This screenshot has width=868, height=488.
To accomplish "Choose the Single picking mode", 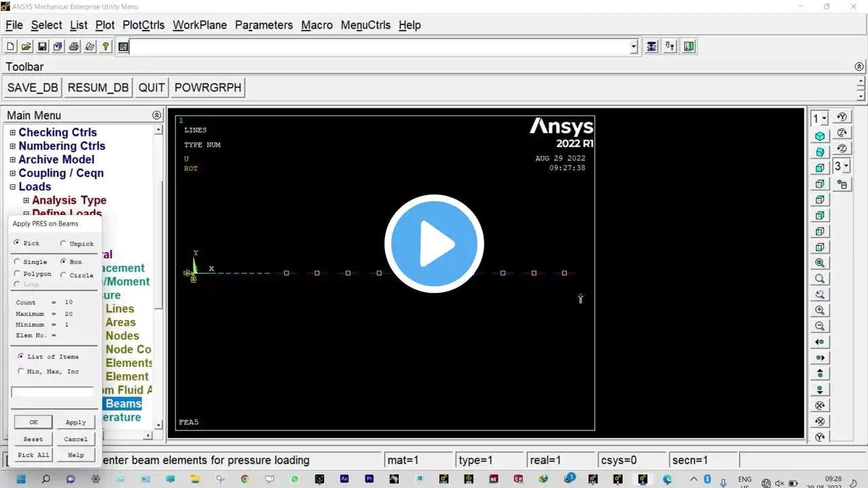I will pos(18,262).
